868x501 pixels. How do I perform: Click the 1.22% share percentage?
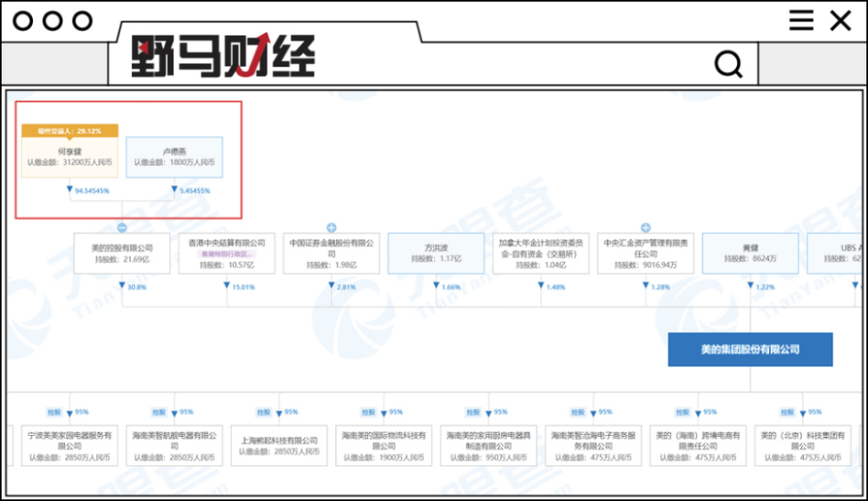pos(766,287)
